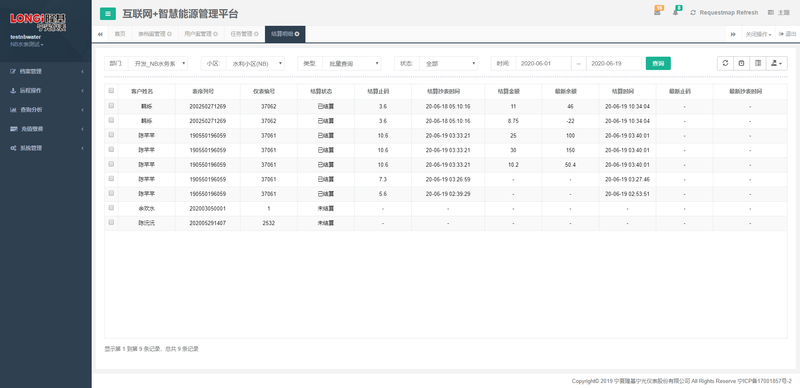Click timestamp 20-06-19 03:27:46

627,180
